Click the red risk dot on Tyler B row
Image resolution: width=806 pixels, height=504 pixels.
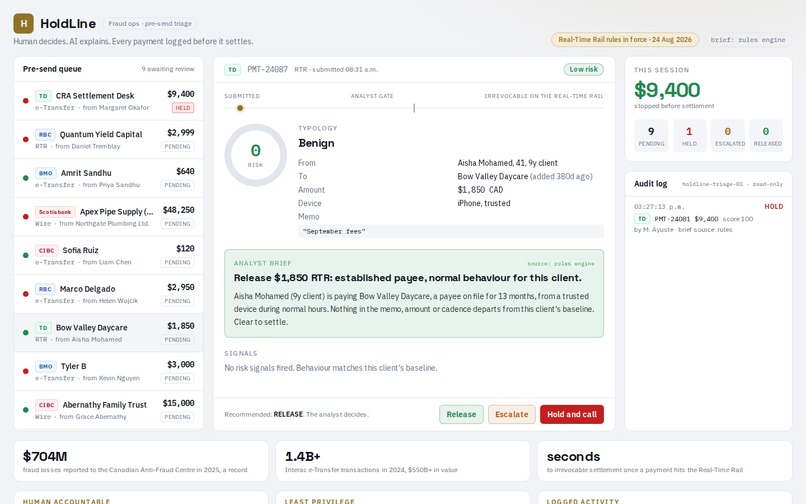click(26, 371)
